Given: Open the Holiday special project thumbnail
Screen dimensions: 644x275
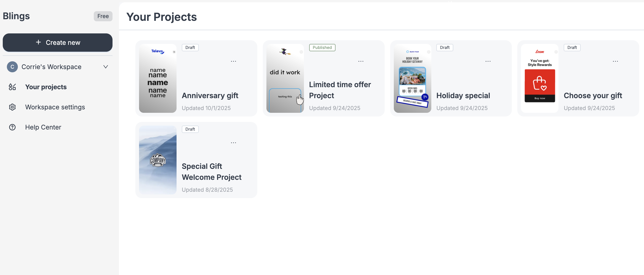Looking at the screenshot, I should (412, 78).
